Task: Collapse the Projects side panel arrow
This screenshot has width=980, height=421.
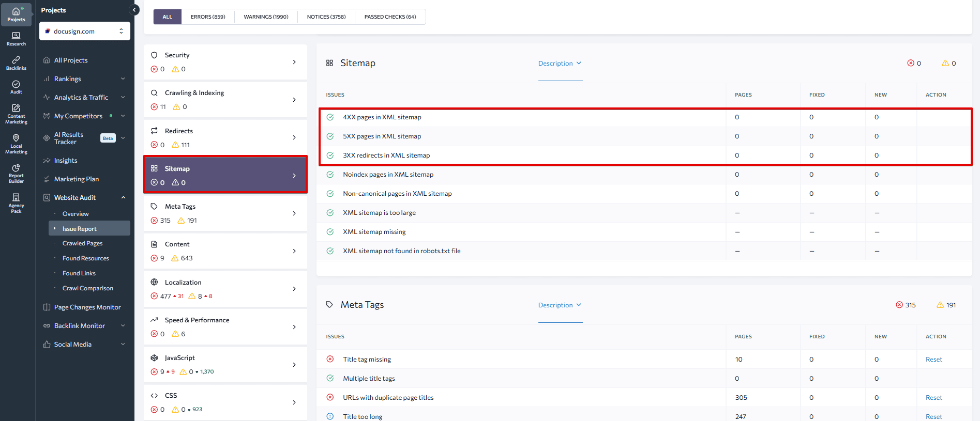Action: click(134, 10)
